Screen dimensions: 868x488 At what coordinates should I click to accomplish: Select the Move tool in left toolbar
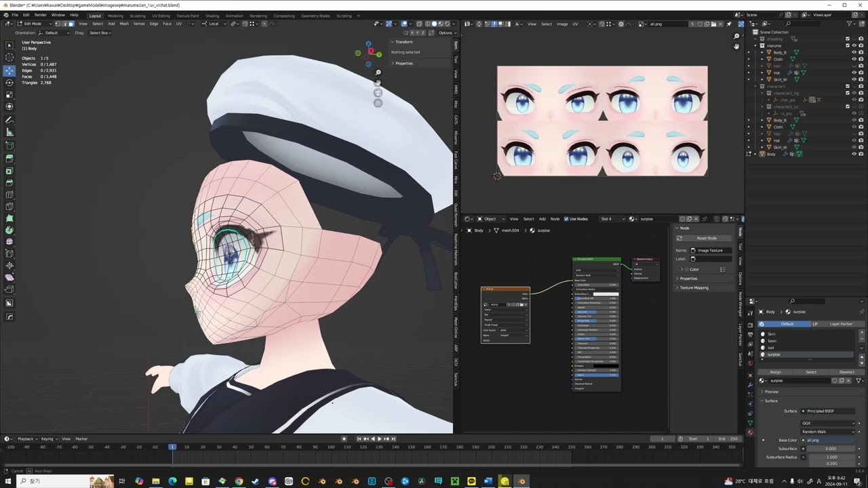[9, 70]
